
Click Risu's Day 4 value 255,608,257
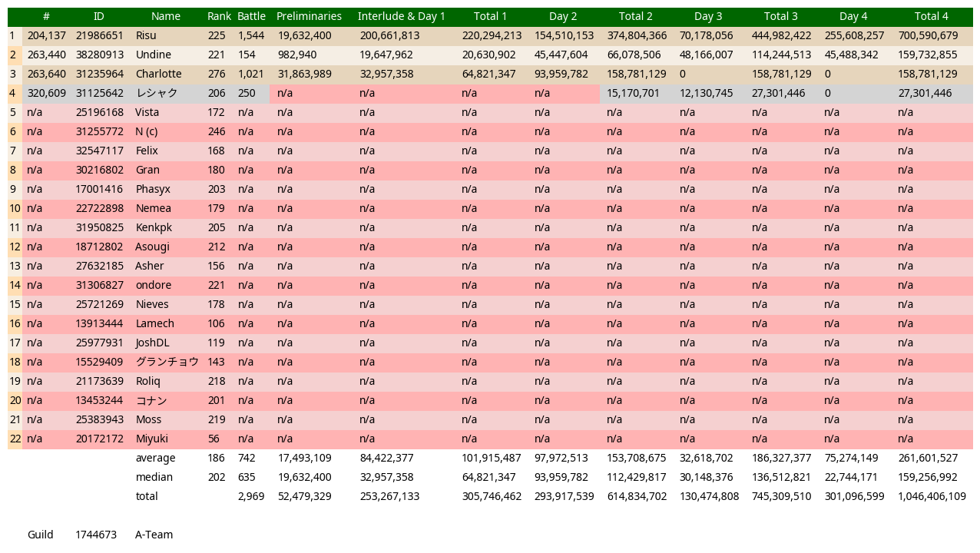click(x=854, y=36)
